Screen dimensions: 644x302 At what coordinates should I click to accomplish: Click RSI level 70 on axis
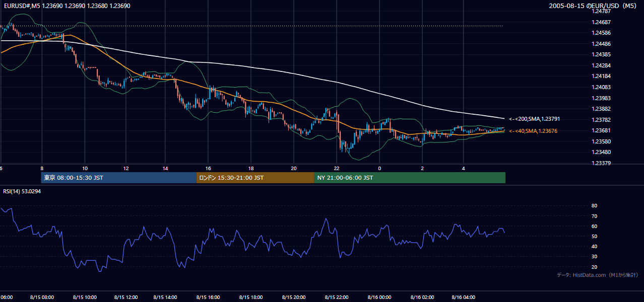point(594,216)
